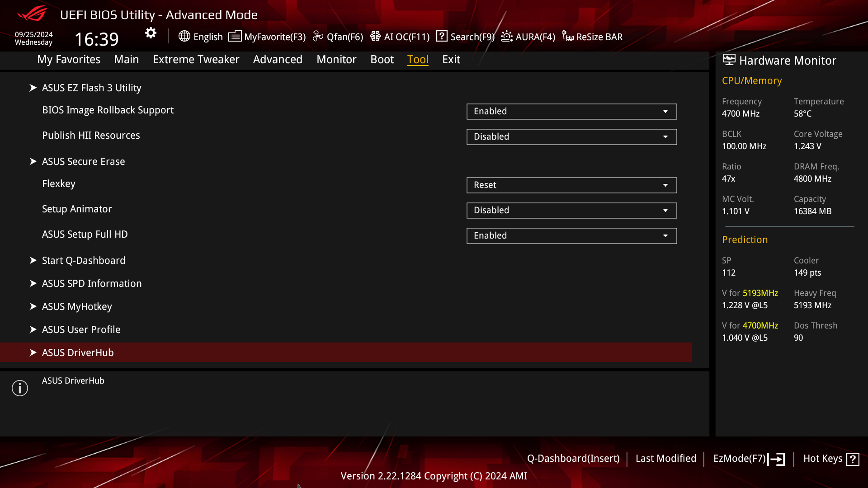Open Flexkey Reset dropdown
The width and height of the screenshot is (868, 488).
pos(571,185)
